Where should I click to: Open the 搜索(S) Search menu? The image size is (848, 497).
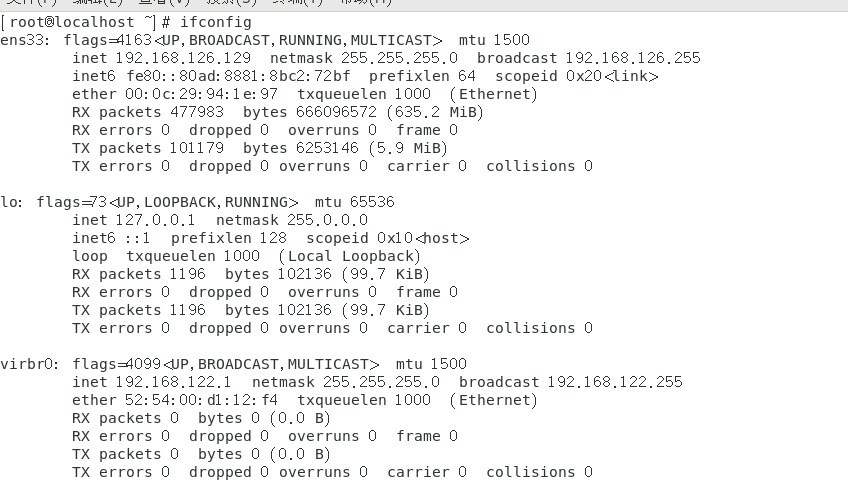tap(231, 2)
